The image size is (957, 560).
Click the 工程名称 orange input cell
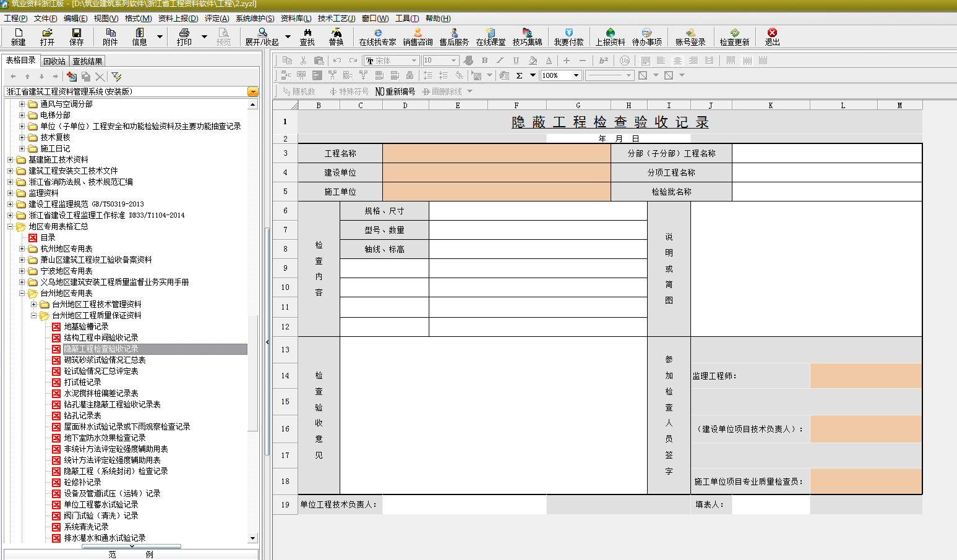pyautogui.click(x=497, y=153)
